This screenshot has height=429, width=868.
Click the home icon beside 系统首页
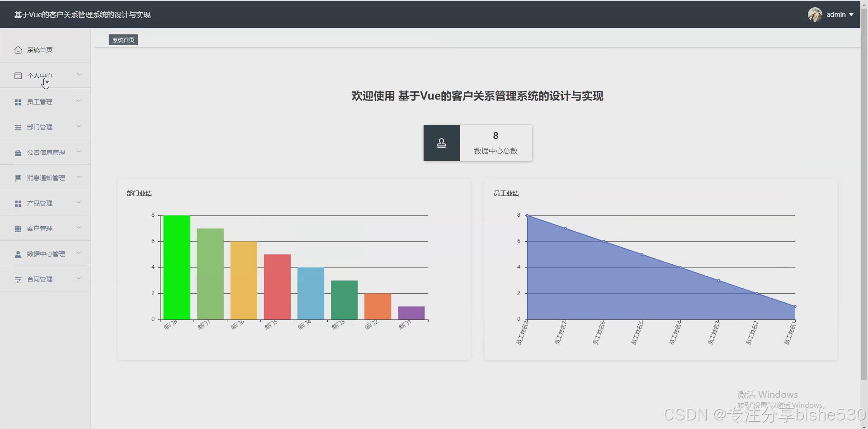(x=18, y=50)
